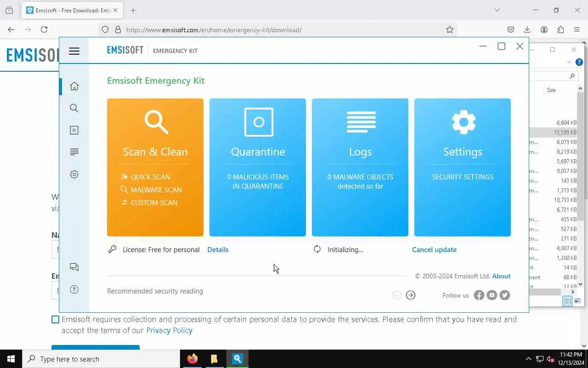Go to next recommended reading arrow
The image size is (588, 368).
pos(411,295)
